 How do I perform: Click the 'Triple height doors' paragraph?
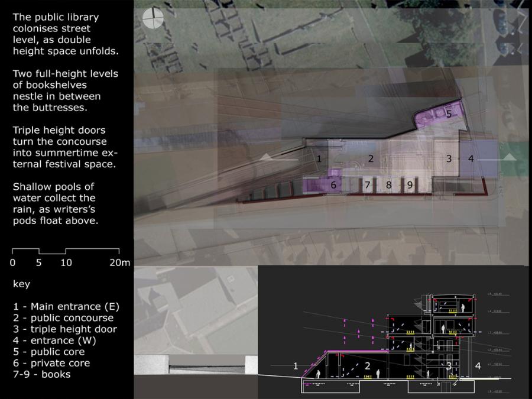tap(61, 147)
